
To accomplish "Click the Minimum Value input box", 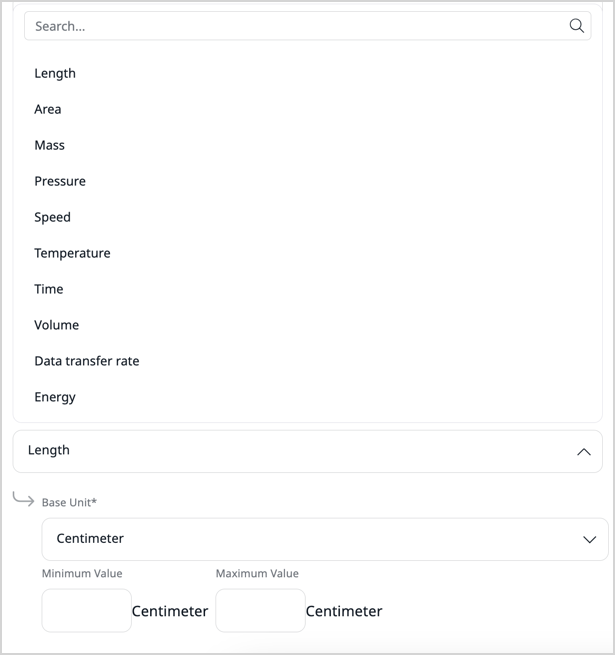I will tap(87, 610).
